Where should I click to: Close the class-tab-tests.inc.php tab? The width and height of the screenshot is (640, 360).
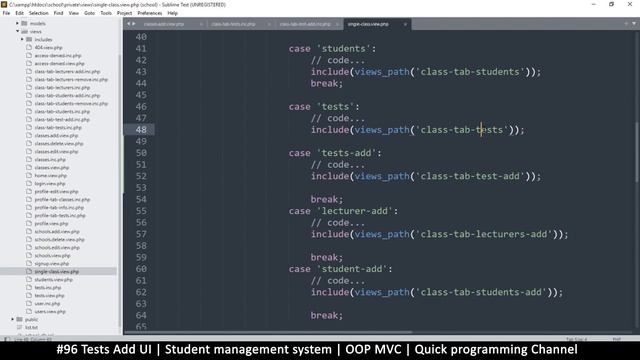pyautogui.click(x=269, y=24)
